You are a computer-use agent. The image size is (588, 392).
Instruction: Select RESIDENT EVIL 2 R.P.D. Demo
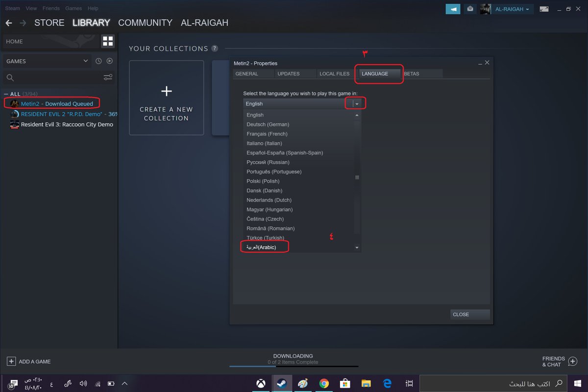click(64, 114)
